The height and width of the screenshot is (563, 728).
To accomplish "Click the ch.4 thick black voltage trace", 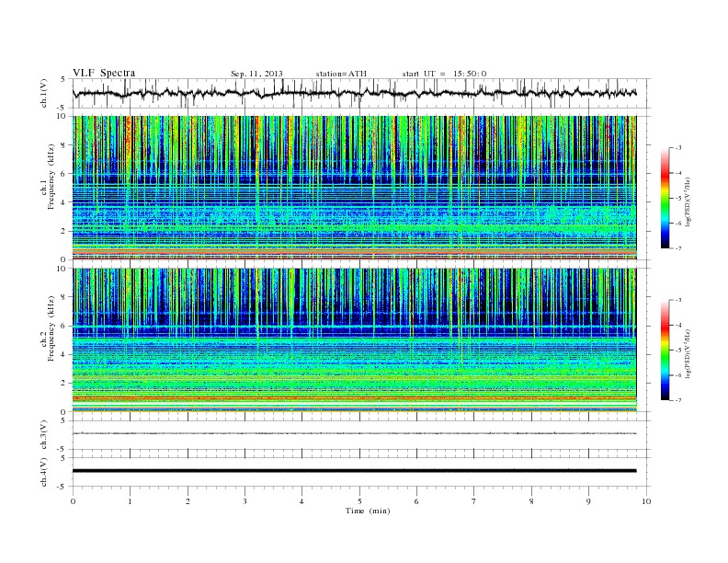I will click(354, 471).
